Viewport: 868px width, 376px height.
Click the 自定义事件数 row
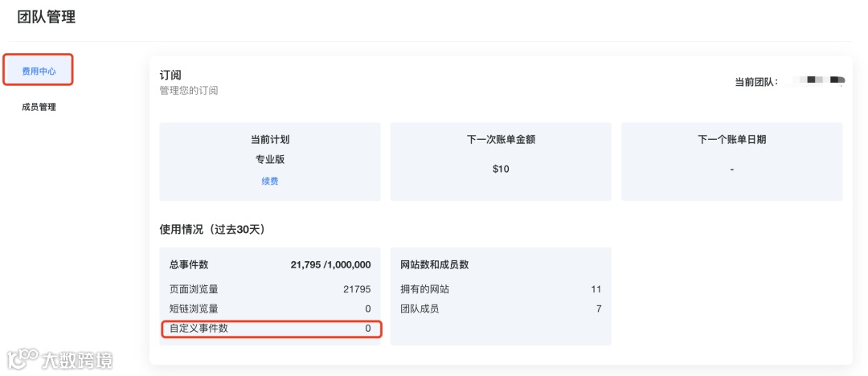[x=270, y=328]
